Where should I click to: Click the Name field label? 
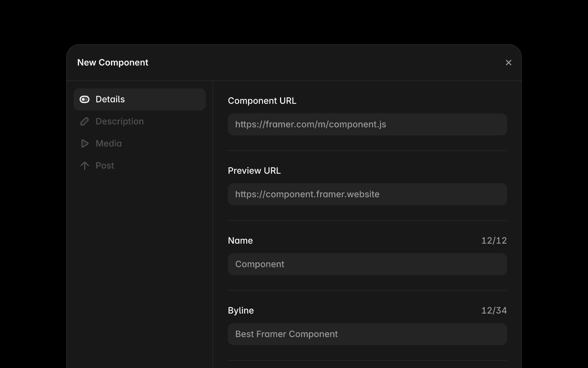(240, 241)
